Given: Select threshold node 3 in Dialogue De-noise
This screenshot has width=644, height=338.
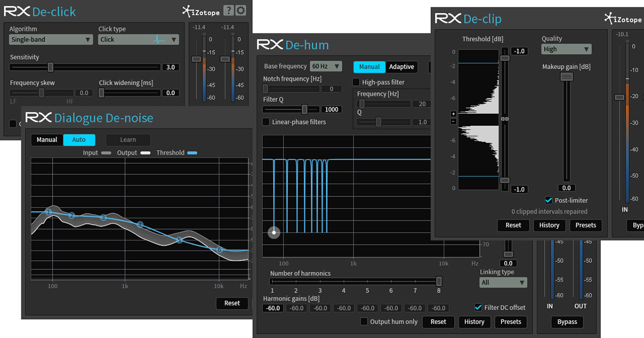Looking at the screenshot, I should pyautogui.click(x=104, y=217).
